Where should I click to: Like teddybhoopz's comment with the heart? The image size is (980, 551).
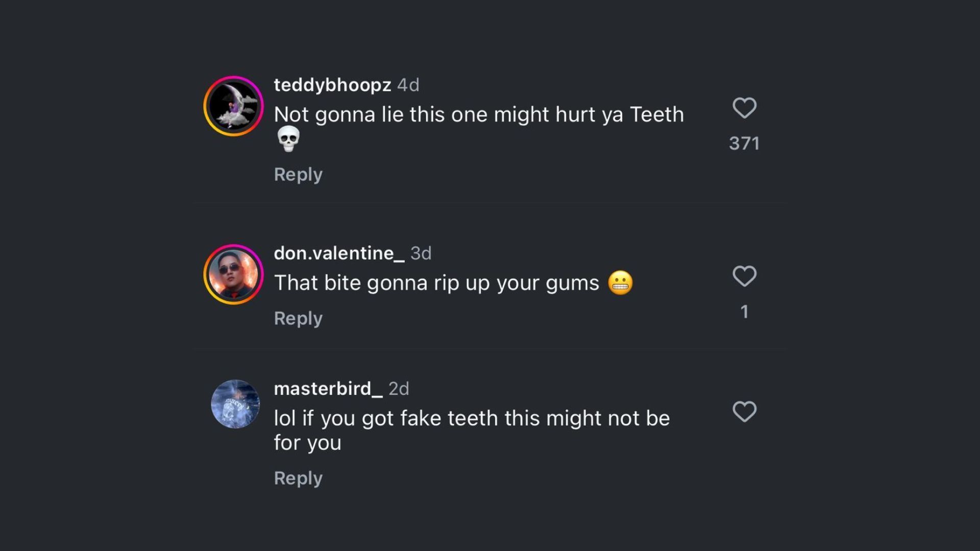point(744,108)
